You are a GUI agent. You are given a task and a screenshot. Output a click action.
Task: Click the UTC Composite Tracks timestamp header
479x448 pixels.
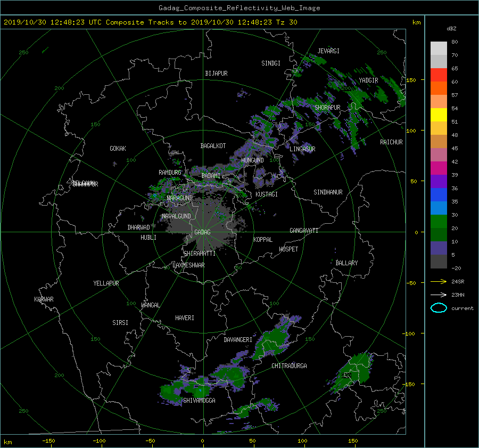150,22
